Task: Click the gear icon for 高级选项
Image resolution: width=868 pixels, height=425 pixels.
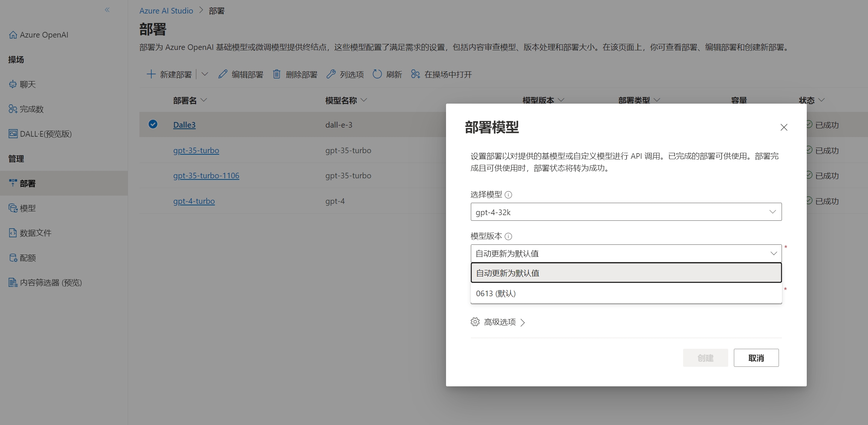Action: pyautogui.click(x=475, y=322)
